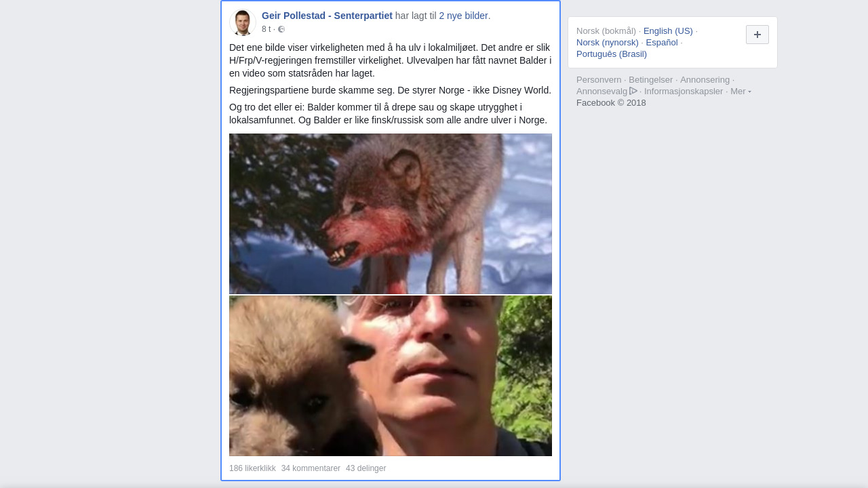868x488 pixels.
Task: Open the Betingelser footer link
Action: click(651, 80)
